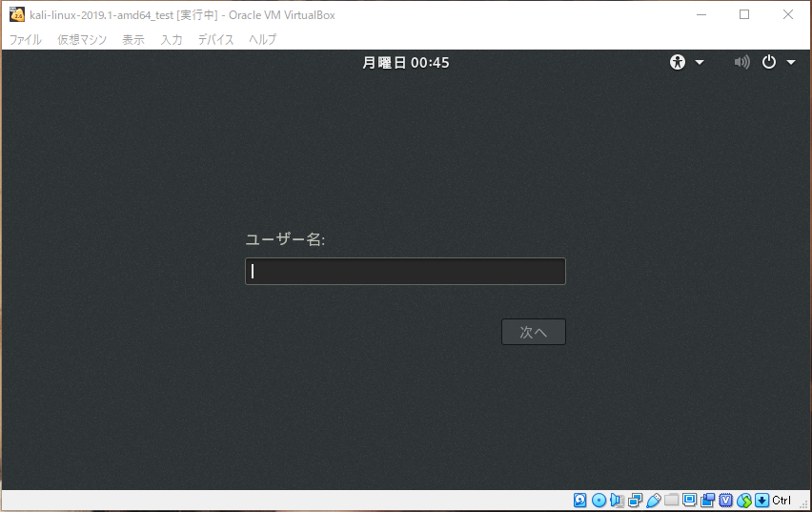Close the VirtualBox window
The width and height of the screenshot is (812, 512).
787,14
